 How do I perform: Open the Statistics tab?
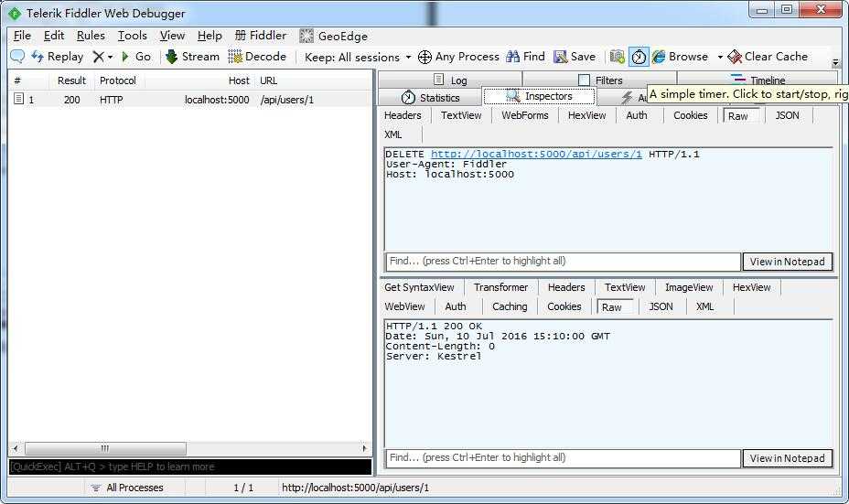[x=431, y=98]
